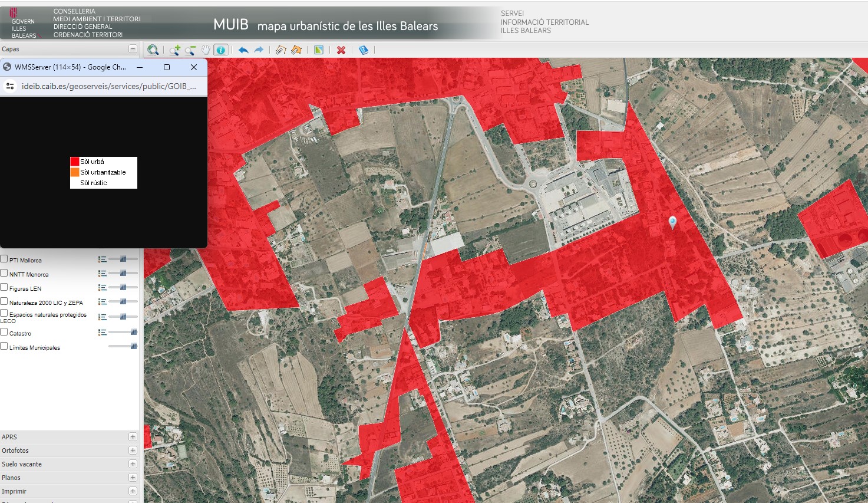
Task: Click the green map overview icon
Action: 319,50
